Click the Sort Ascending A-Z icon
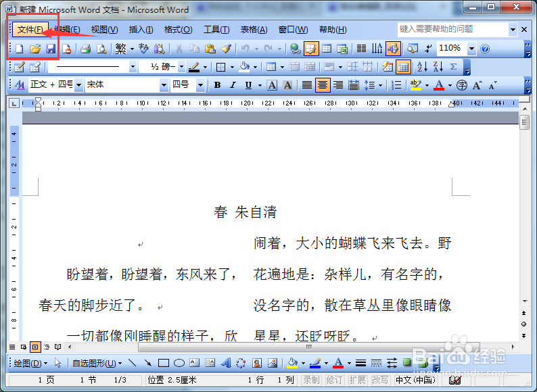537x392 pixels. (x=422, y=67)
